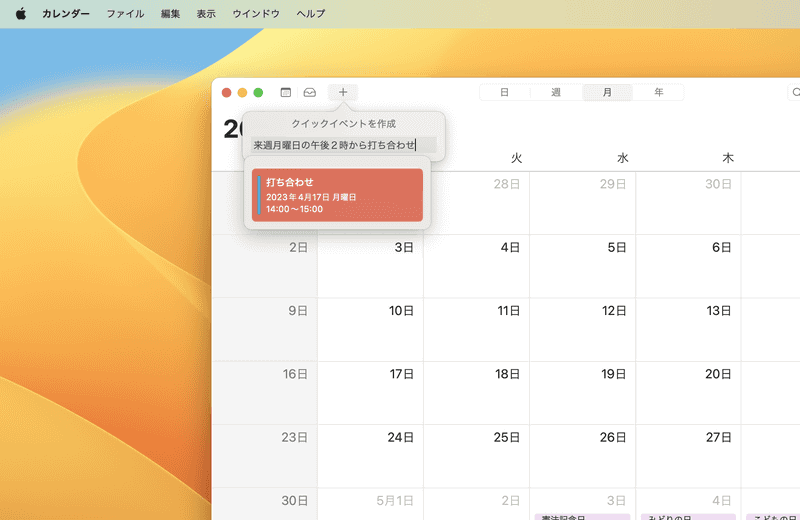Select the 9日 day cell
The width and height of the screenshot is (800, 520).
(264, 330)
